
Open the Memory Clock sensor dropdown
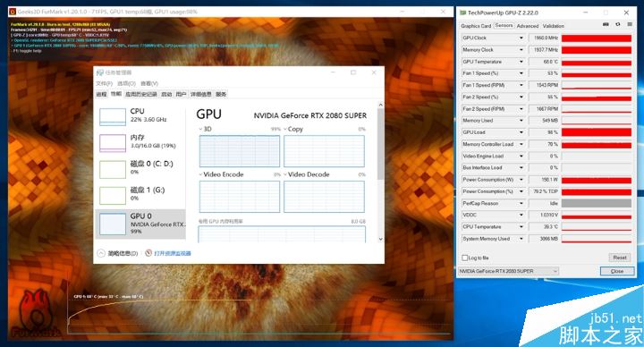[521, 50]
